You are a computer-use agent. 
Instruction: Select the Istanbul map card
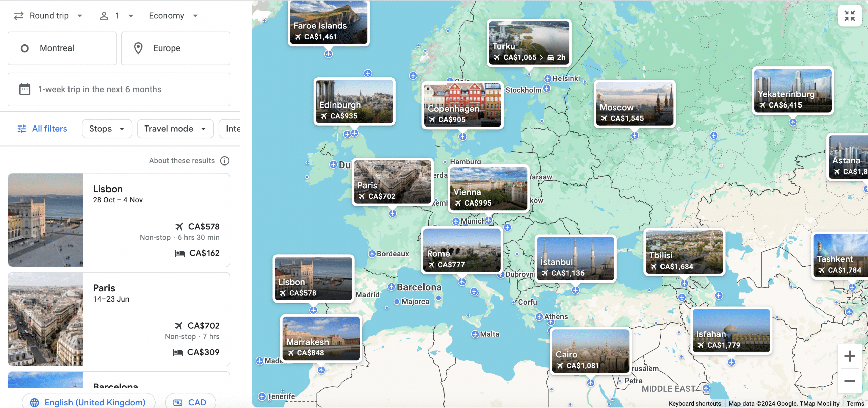575,259
